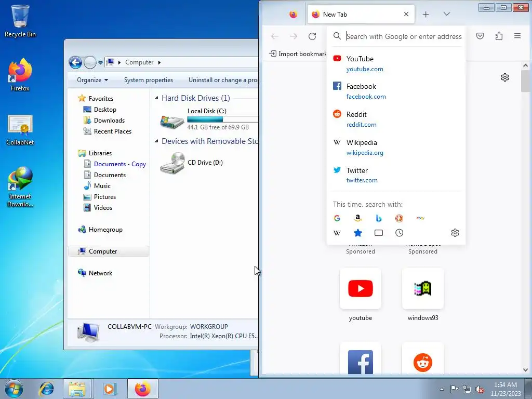The image size is (532, 399).
Task: Open Windows Start button
Action: pos(14,389)
